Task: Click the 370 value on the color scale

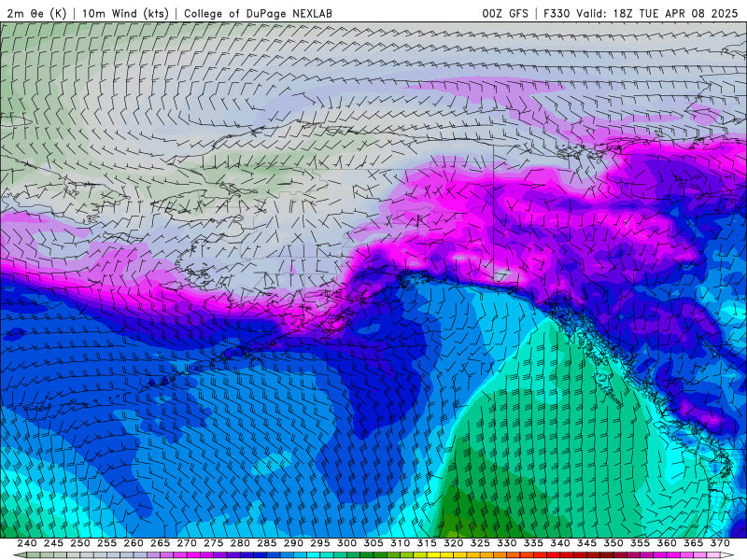Action: (720, 543)
